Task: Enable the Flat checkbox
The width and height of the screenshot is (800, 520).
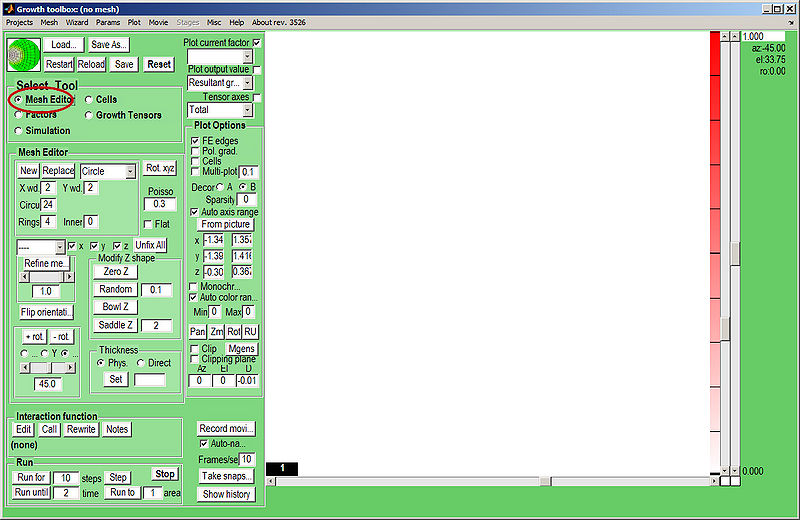Action: (148, 224)
